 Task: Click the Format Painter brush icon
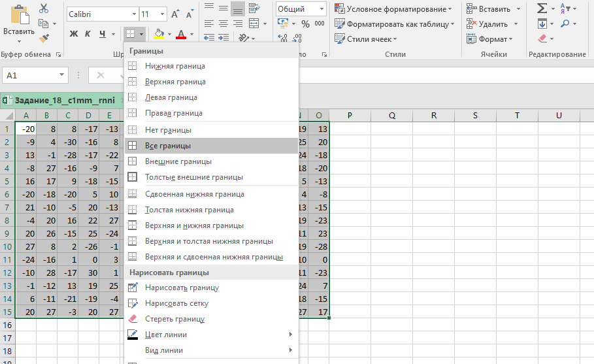(x=44, y=39)
